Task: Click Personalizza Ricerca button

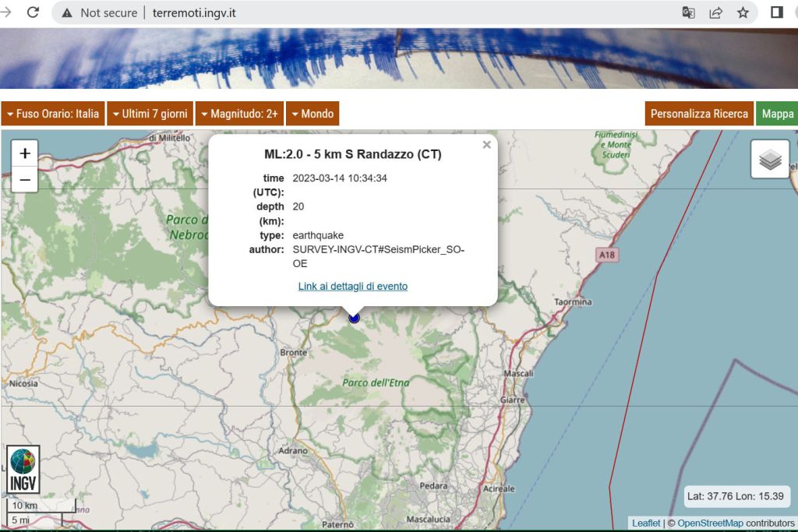Action: (x=699, y=114)
